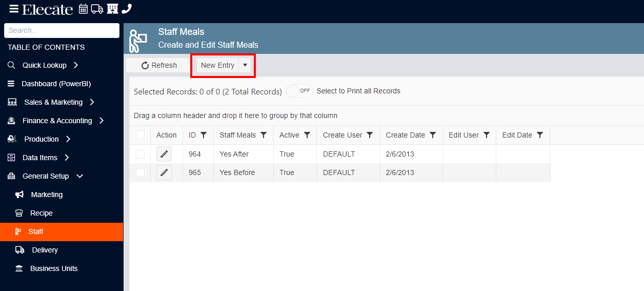Expand the Production chevron
This screenshot has height=291, width=644.
pos(68,139)
